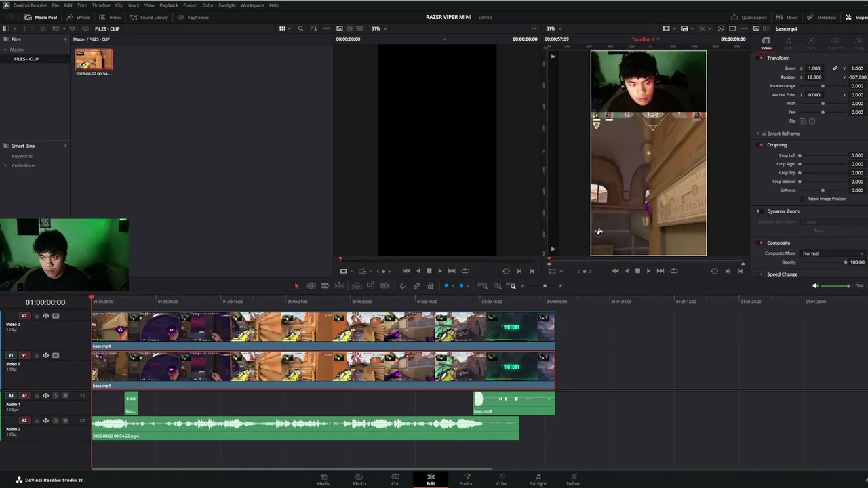Image resolution: width=868 pixels, height=488 pixels.
Task: Flip clip horizontally in Inspector
Action: coord(803,121)
